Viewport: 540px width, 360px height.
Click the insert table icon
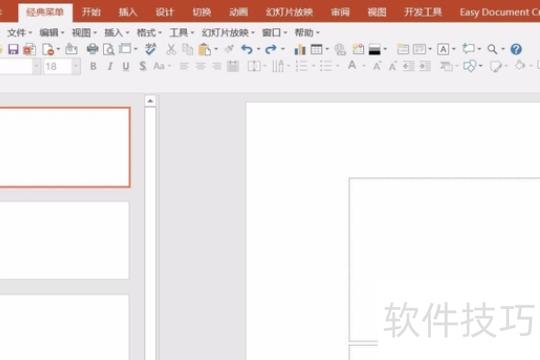[316, 49]
